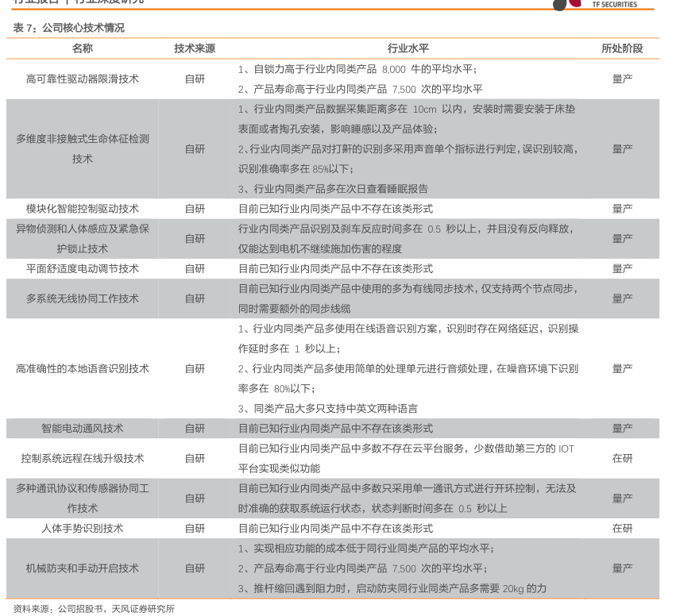The width and height of the screenshot is (680, 616).
Task: Click the "多维度非接触式生命体征检测技术" name cell
Action: click(x=82, y=148)
